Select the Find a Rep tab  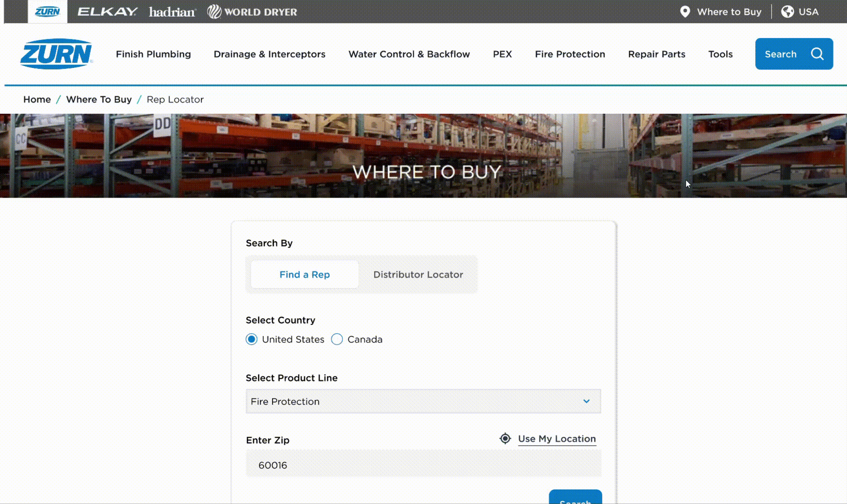tap(304, 275)
